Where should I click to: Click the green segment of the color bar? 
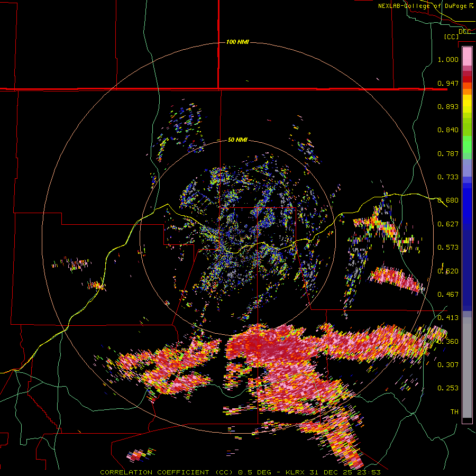coord(467,144)
